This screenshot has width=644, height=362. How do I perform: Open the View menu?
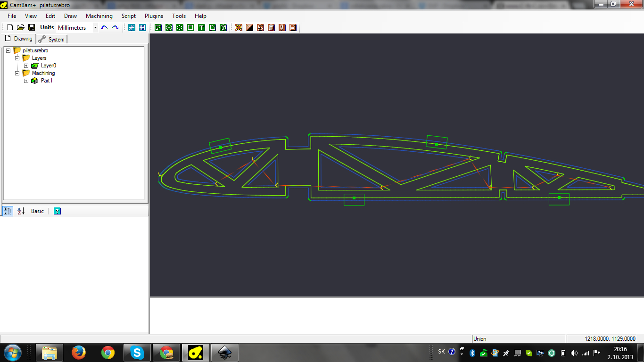tap(31, 16)
